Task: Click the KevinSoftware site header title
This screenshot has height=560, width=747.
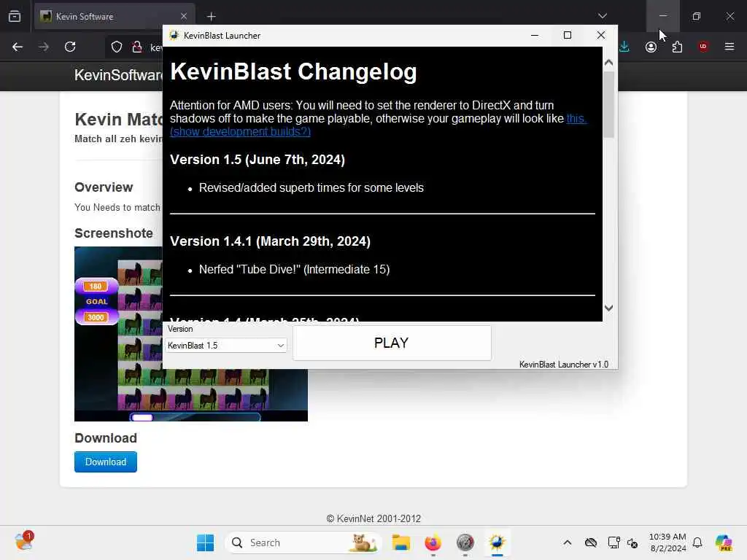Action: tap(119, 75)
